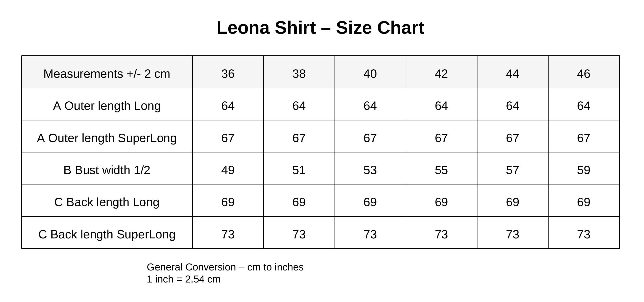
Task: Click the A Outer length Long row label
Action: (x=107, y=106)
